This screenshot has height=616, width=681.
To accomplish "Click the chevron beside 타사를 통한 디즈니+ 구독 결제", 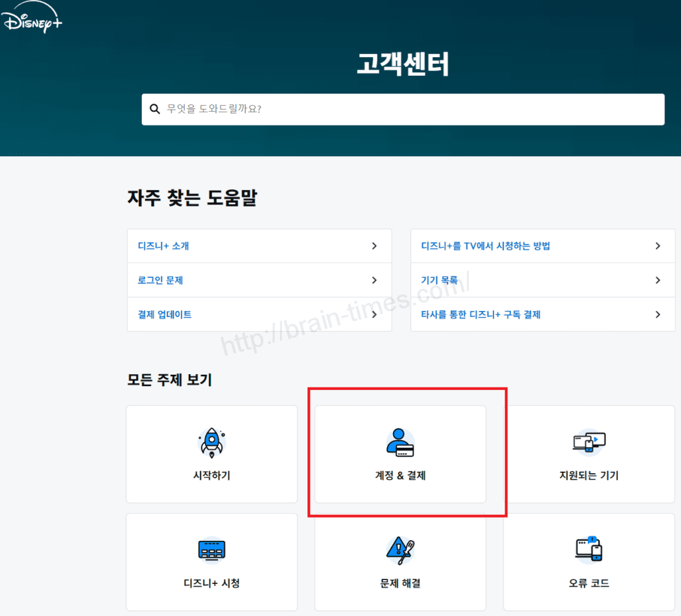I will click(658, 314).
